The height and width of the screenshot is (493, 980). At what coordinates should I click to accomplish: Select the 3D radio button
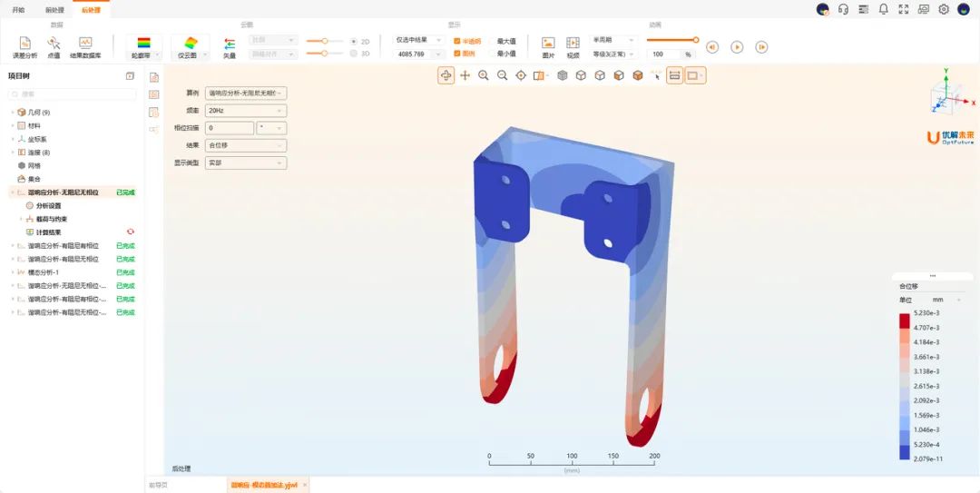tap(354, 54)
